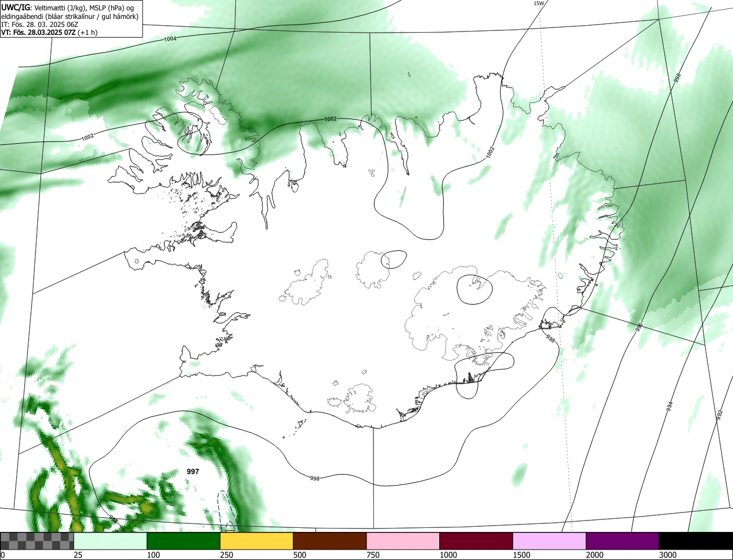
Task: Click the "996" isobar label
Action: (x=639, y=328)
